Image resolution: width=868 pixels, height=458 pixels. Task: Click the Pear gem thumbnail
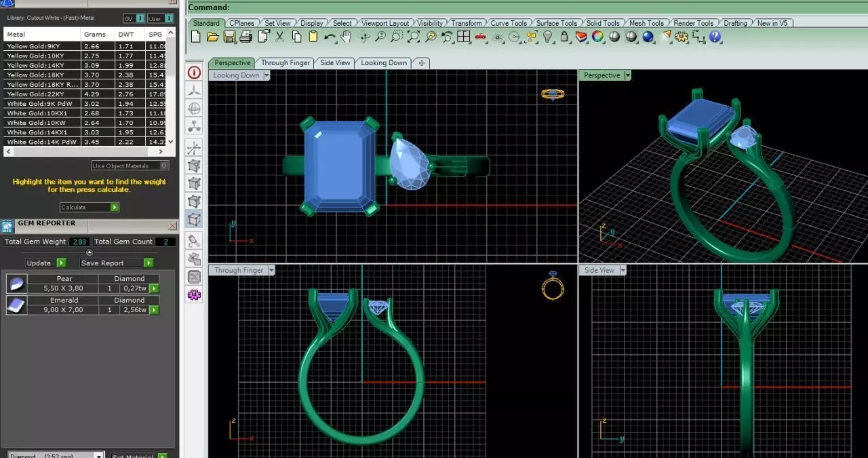(16, 284)
